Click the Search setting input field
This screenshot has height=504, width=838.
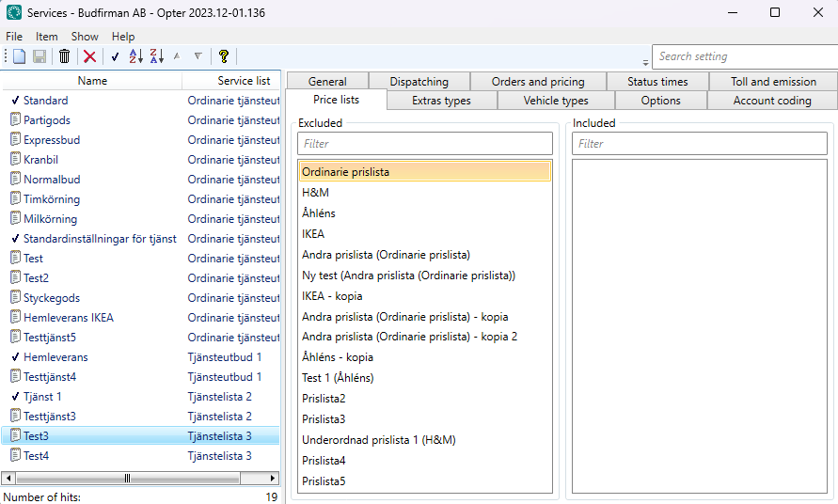pyautogui.click(x=743, y=56)
